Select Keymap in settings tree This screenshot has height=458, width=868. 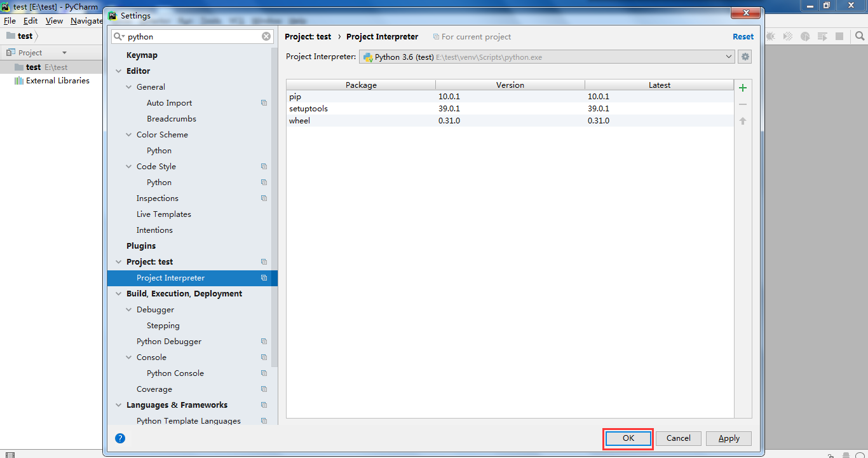click(142, 55)
